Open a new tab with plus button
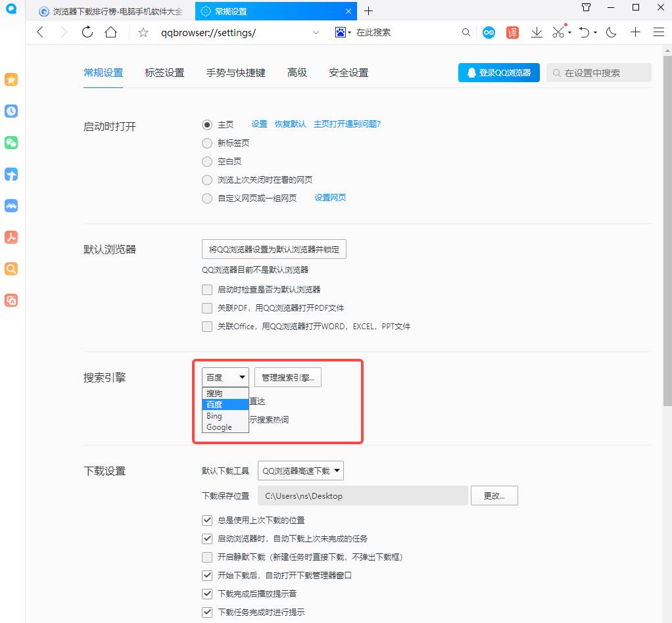Viewport: 672px width, 623px height. tap(369, 11)
